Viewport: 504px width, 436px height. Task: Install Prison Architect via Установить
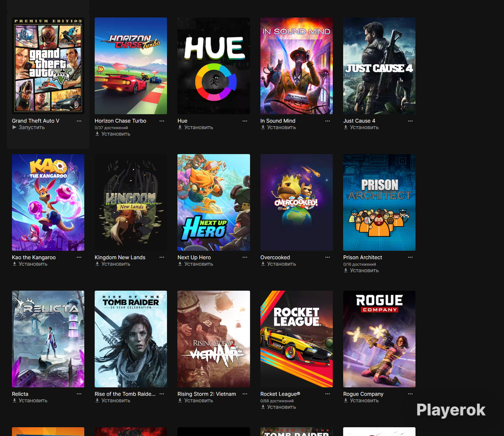click(361, 271)
